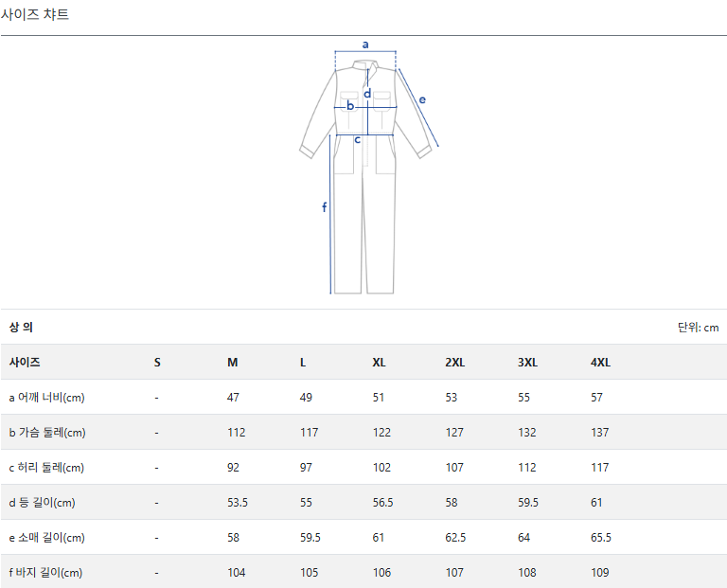Click the 단위: cm unit label
727x588 pixels.
pos(698,328)
